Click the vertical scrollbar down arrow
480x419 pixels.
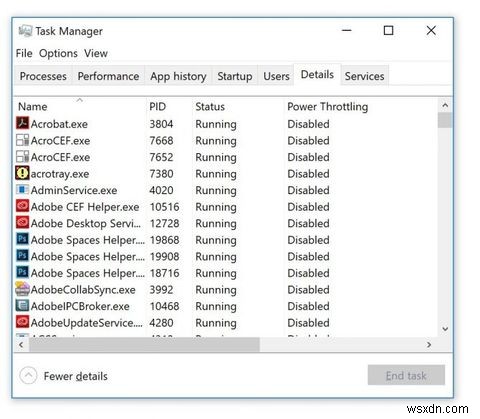[x=445, y=329]
